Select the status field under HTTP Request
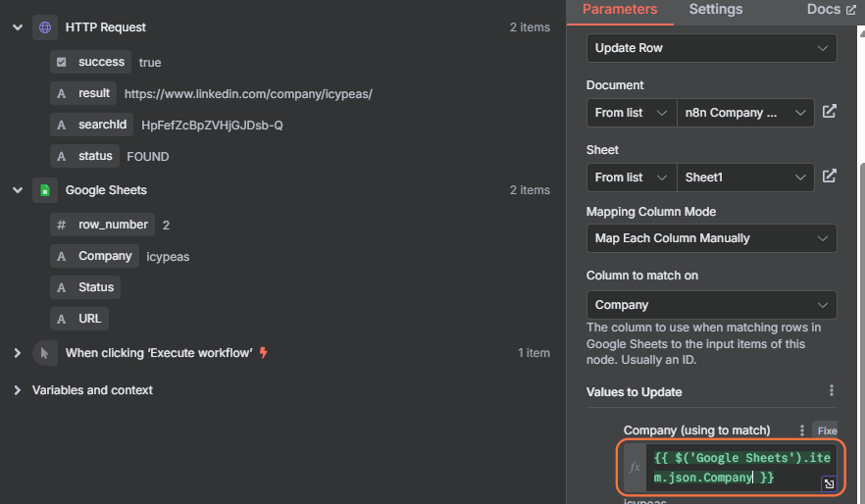865x504 pixels. (84, 156)
